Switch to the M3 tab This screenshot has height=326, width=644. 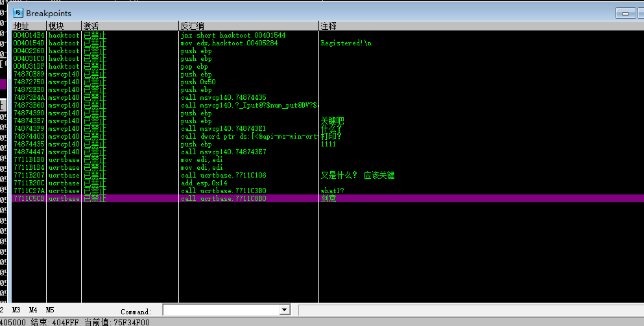16,310
